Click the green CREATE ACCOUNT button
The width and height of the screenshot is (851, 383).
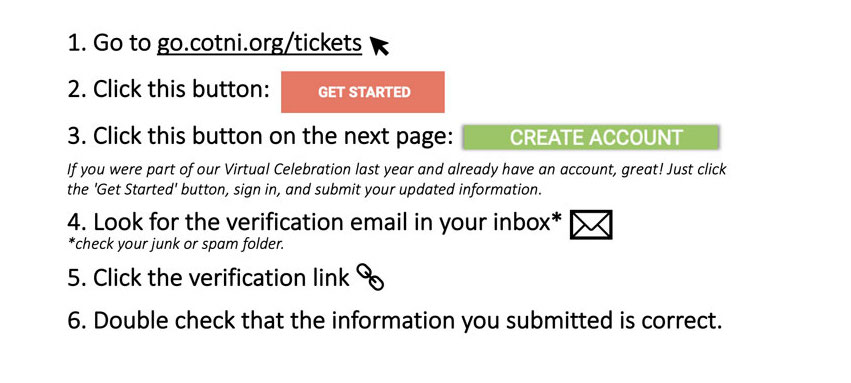pos(591,137)
